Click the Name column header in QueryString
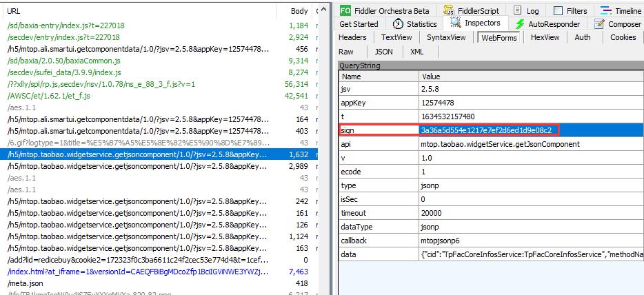The image size is (644, 295). click(x=379, y=77)
